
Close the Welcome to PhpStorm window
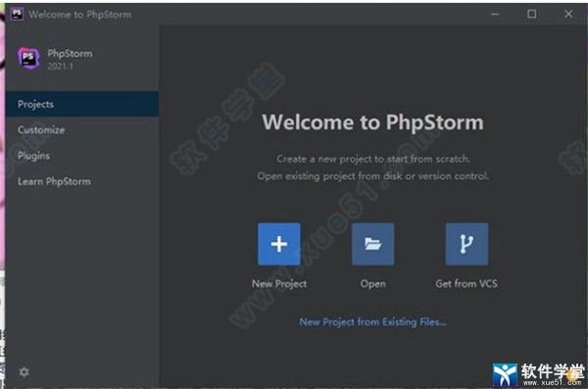568,15
